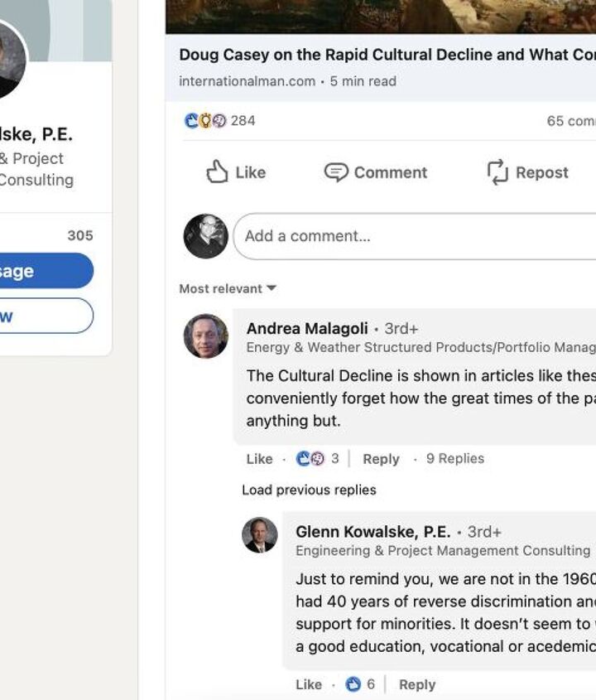
Task: Expand Load previous replies
Action: pos(309,490)
